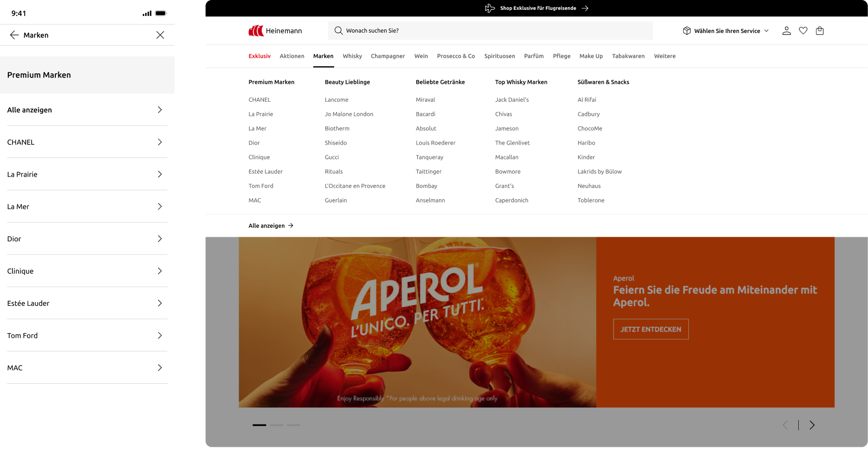Open Toblerone brand link
The height and width of the screenshot is (471, 868).
(591, 200)
